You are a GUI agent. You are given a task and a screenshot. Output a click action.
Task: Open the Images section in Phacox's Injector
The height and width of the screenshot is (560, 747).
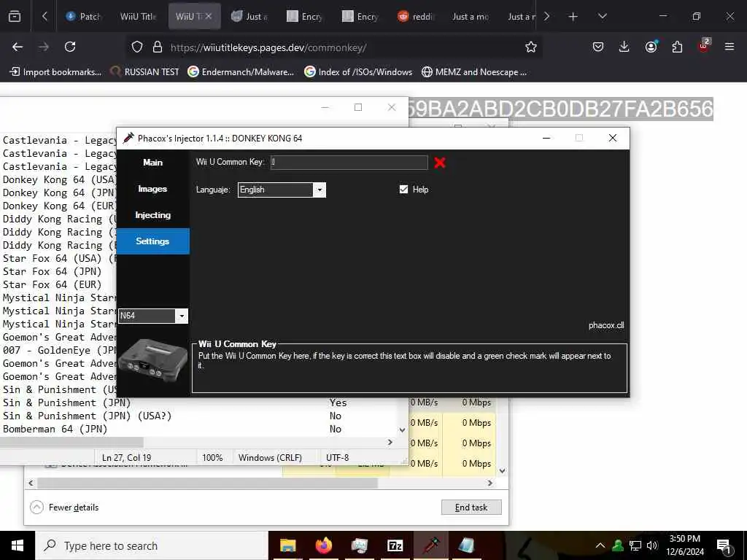[153, 189]
